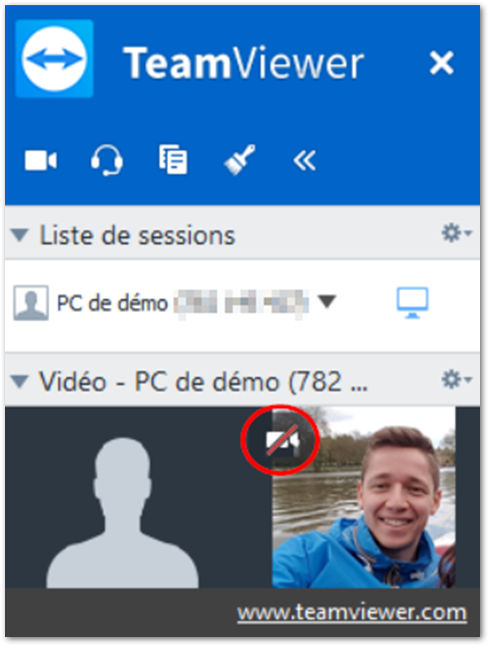Click the PC de démo user avatar
The height and width of the screenshot is (646, 489).
(31, 303)
